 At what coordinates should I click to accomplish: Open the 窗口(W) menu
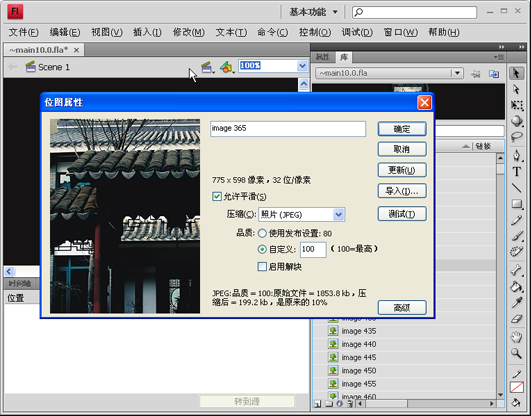[401, 33]
